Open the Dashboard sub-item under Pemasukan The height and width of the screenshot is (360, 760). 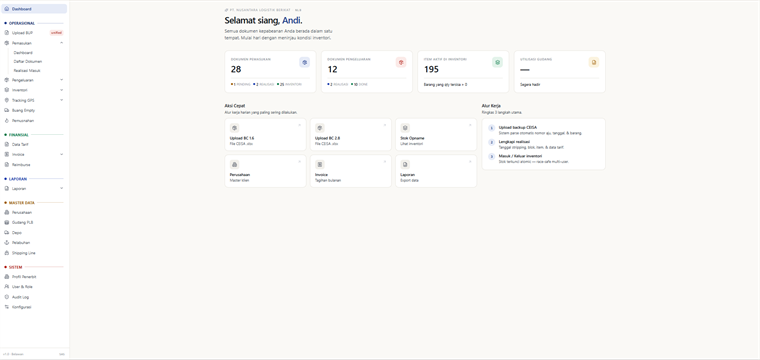23,52
